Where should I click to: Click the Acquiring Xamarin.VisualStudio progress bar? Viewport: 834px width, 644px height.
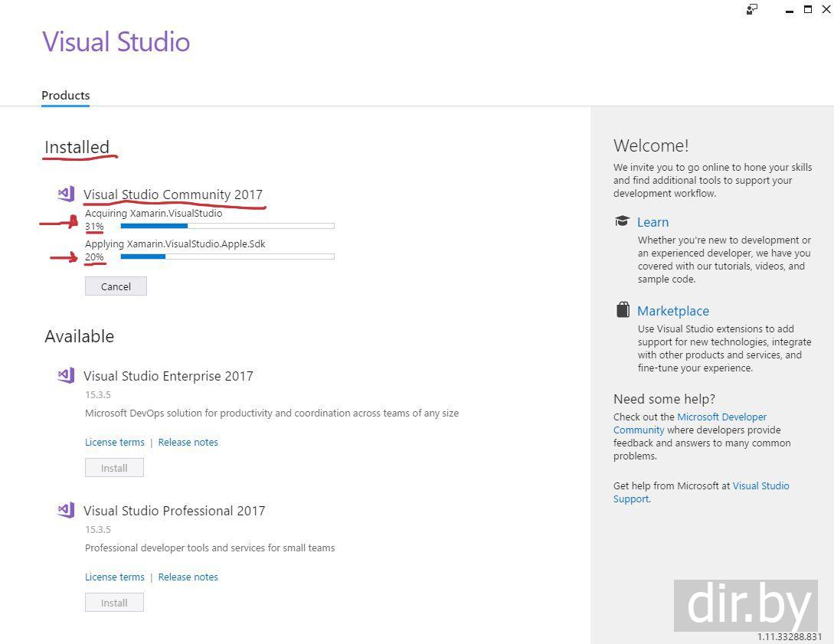tap(227, 226)
